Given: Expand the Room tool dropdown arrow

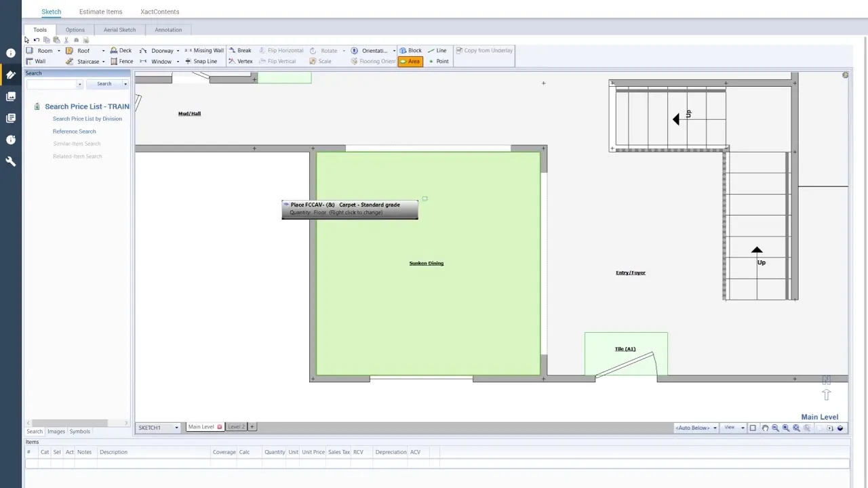Looking at the screenshot, I should click(x=58, y=51).
